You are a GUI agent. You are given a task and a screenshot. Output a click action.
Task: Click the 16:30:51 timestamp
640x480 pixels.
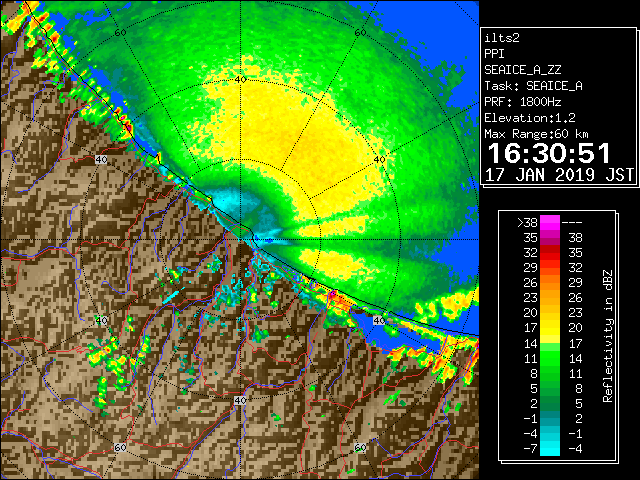tap(549, 153)
